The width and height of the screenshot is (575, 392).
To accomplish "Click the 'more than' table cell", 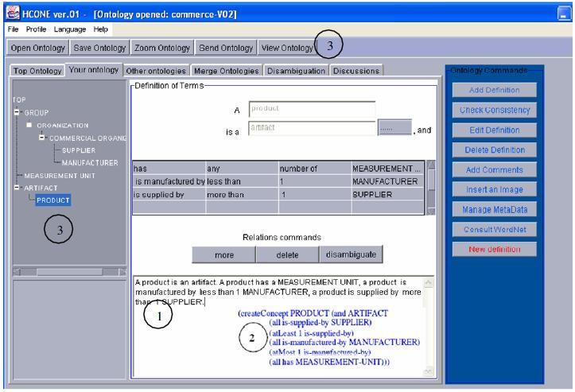I will [242, 195].
